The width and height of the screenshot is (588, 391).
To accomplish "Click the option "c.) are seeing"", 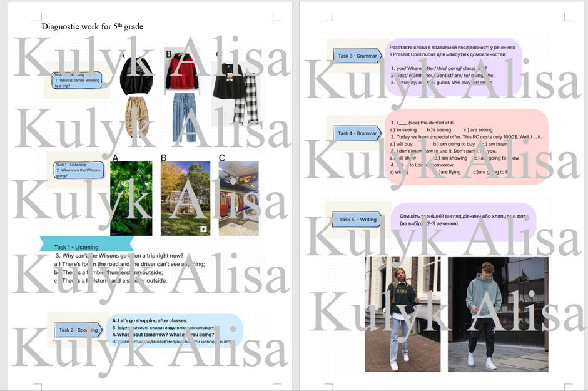I will point(478,129).
